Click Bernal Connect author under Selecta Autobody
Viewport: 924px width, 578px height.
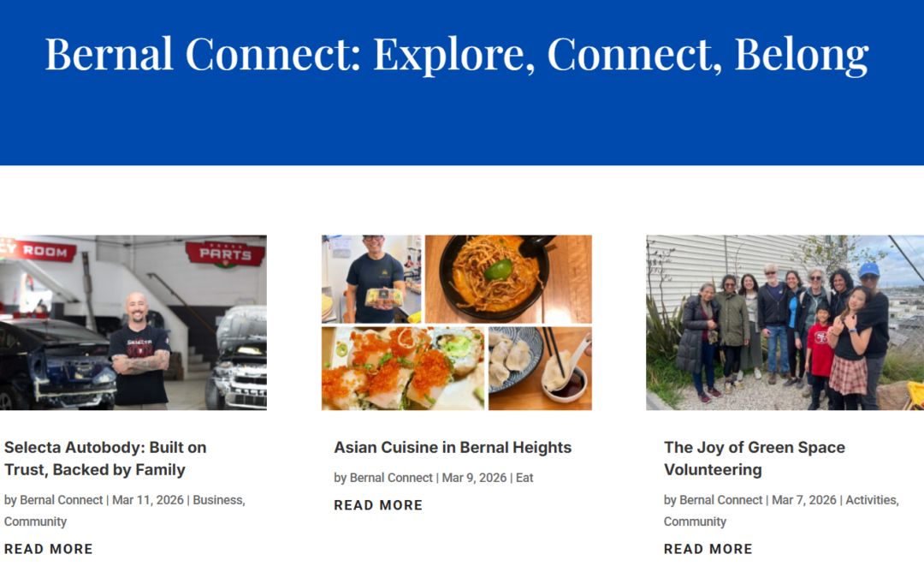[x=62, y=500]
